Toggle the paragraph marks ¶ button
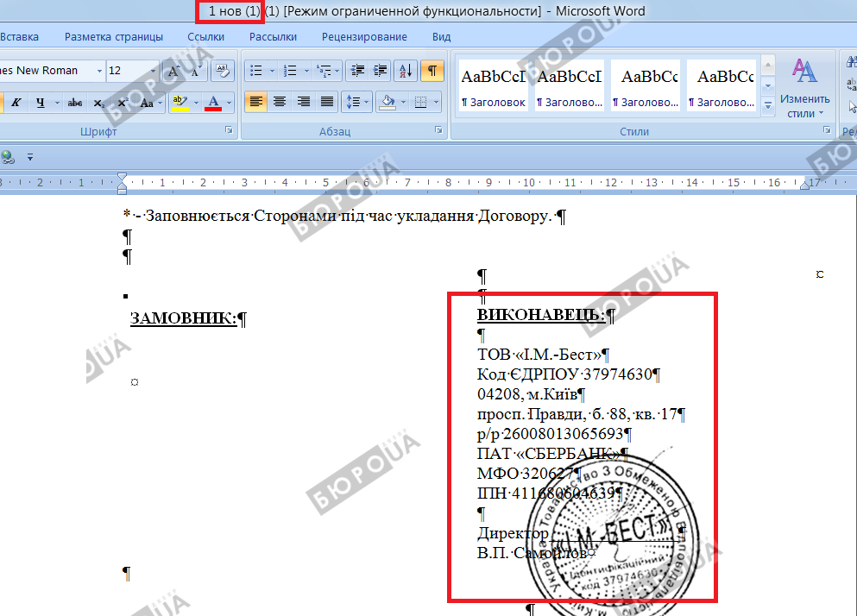This screenshot has width=857, height=616. (x=432, y=71)
